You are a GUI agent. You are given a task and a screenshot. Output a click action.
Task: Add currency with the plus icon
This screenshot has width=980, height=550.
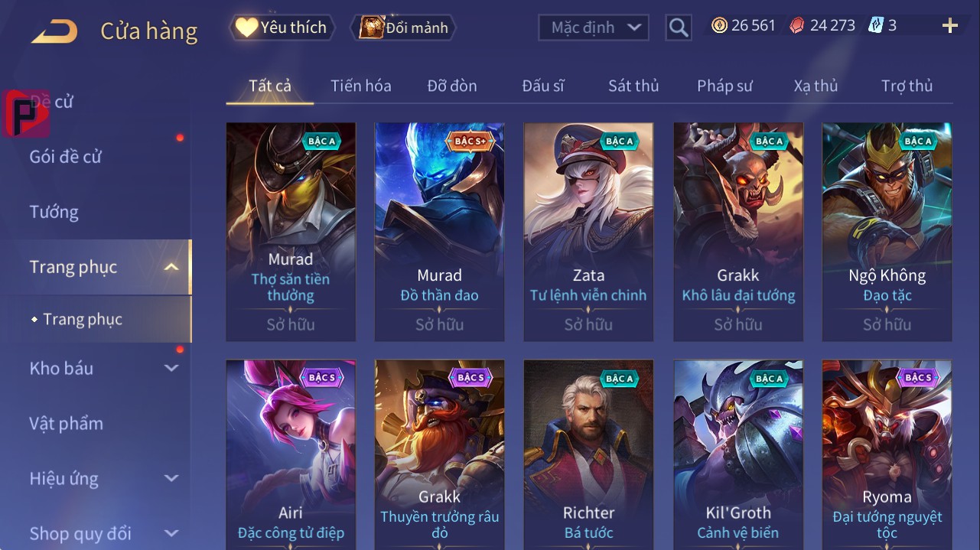click(x=950, y=26)
